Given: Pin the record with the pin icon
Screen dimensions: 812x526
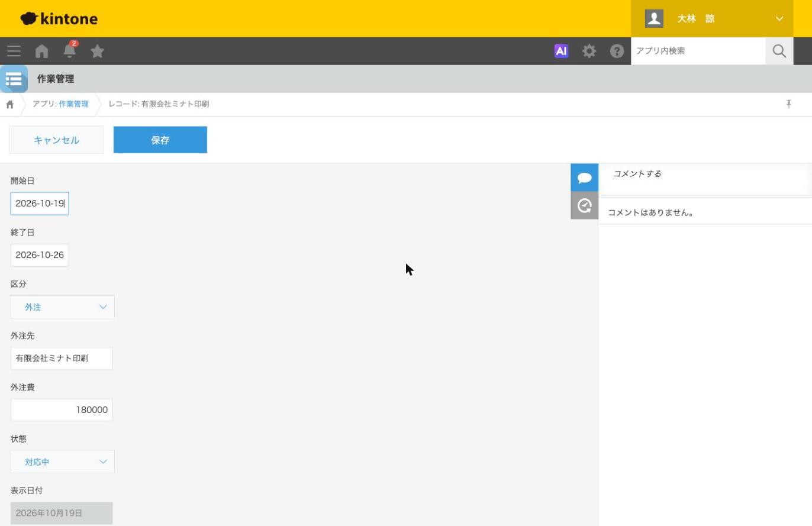Looking at the screenshot, I should [x=788, y=104].
